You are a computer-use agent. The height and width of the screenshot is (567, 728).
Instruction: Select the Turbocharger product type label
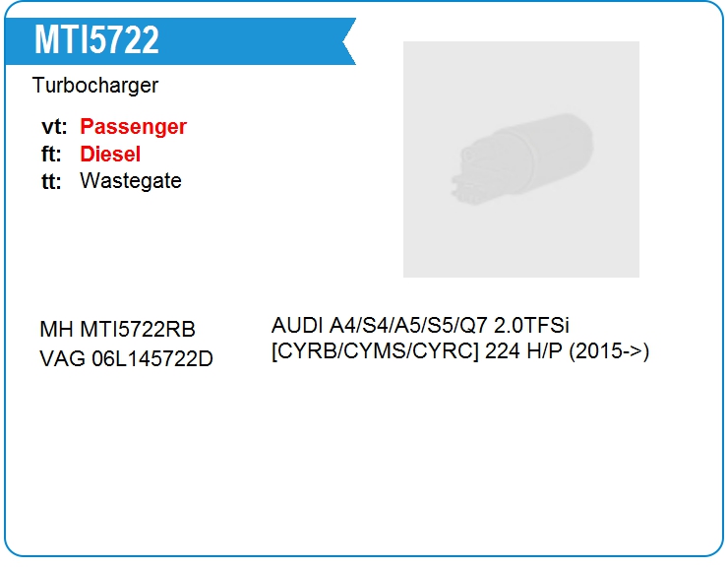[94, 86]
